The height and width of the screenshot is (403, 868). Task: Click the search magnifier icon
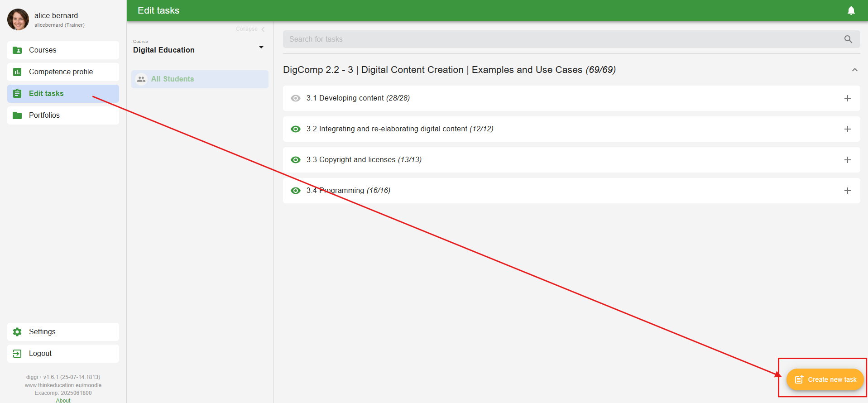tap(848, 39)
